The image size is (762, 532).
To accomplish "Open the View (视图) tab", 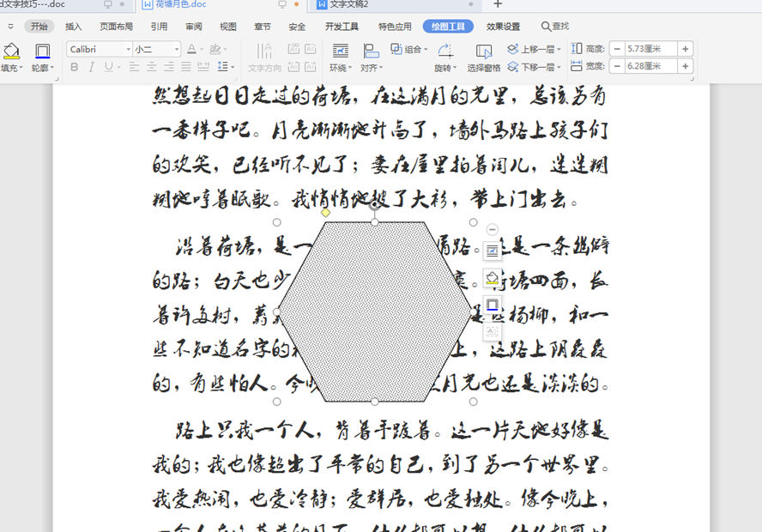I will [228, 27].
